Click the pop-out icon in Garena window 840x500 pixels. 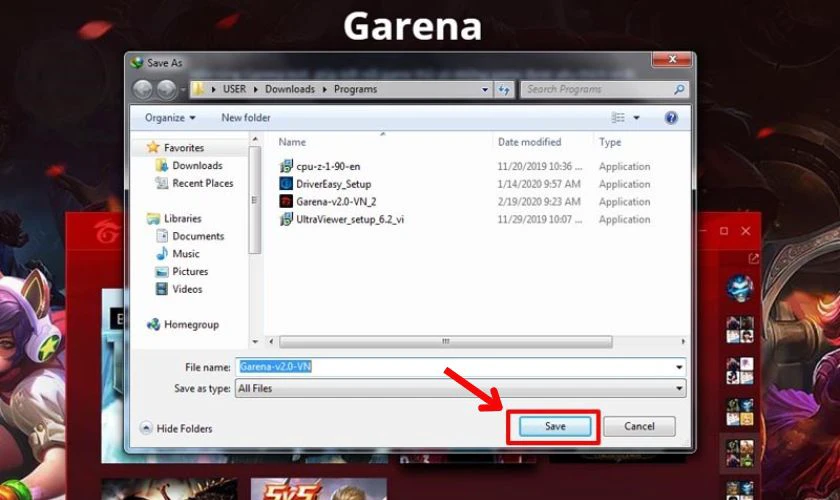pos(753,259)
